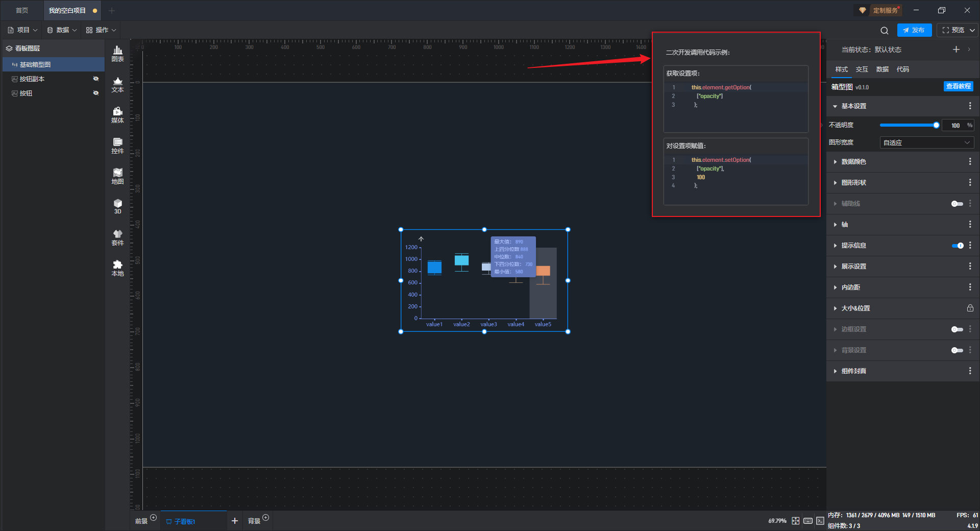Open the 项目 menu dropdown
980x531 pixels.
point(23,30)
